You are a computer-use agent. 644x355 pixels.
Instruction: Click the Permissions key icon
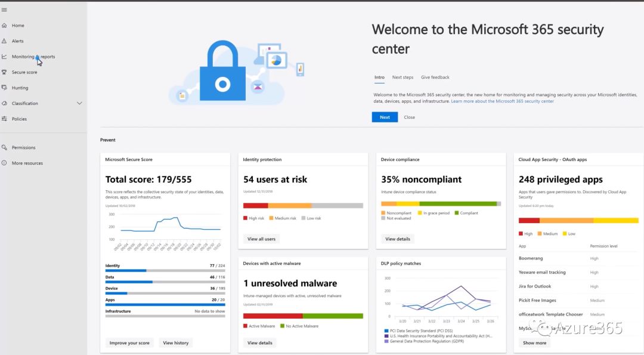click(x=4, y=147)
